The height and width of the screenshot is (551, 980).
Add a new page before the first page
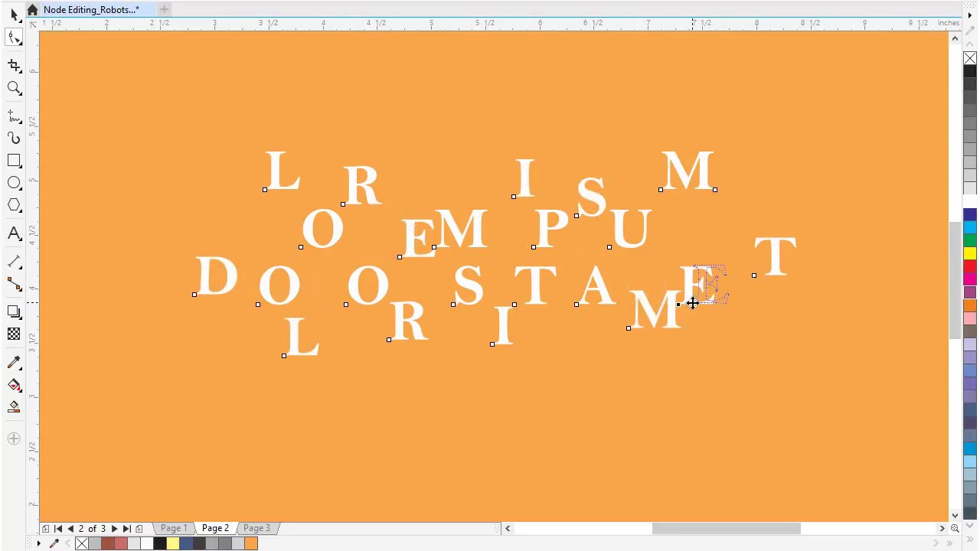pos(46,528)
